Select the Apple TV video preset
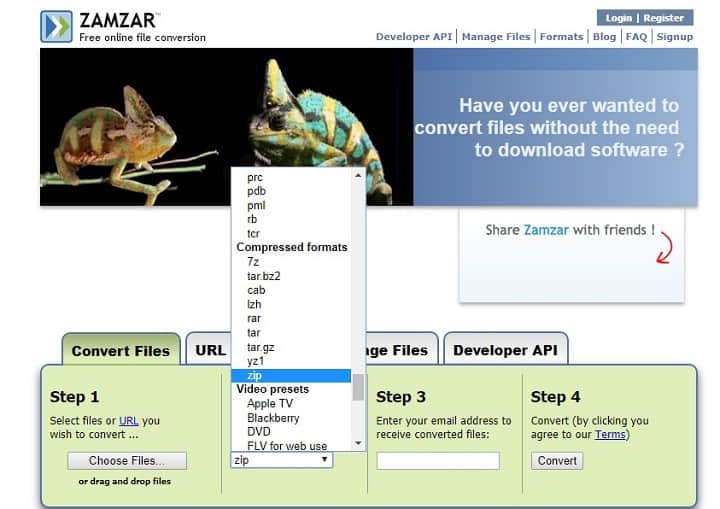This screenshot has height=509, width=720. point(291,403)
